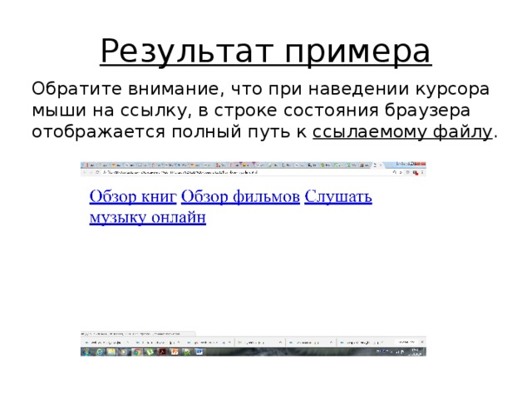
Task: Close the downloads bar with X
Action: (422, 342)
